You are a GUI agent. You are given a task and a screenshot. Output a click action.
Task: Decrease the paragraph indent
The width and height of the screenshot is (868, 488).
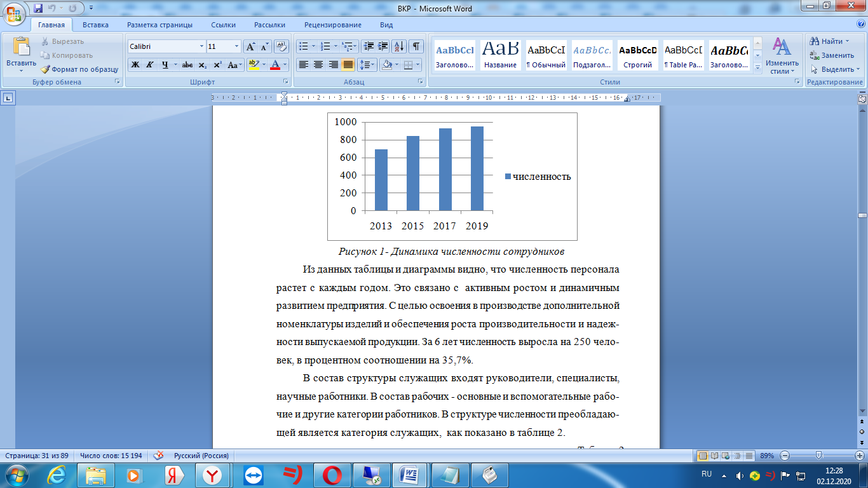[x=369, y=46]
